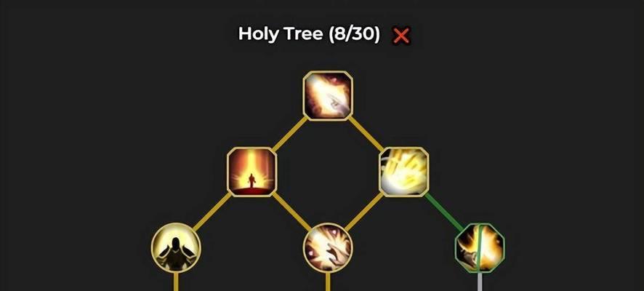Select the top square talent with glowing hand
The height and width of the screenshot is (291, 644).
(328, 96)
